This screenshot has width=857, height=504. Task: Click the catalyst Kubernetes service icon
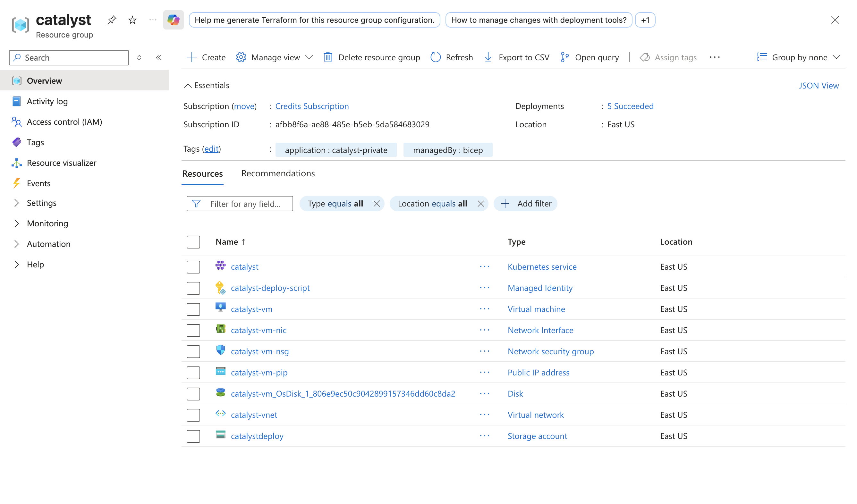(x=220, y=265)
